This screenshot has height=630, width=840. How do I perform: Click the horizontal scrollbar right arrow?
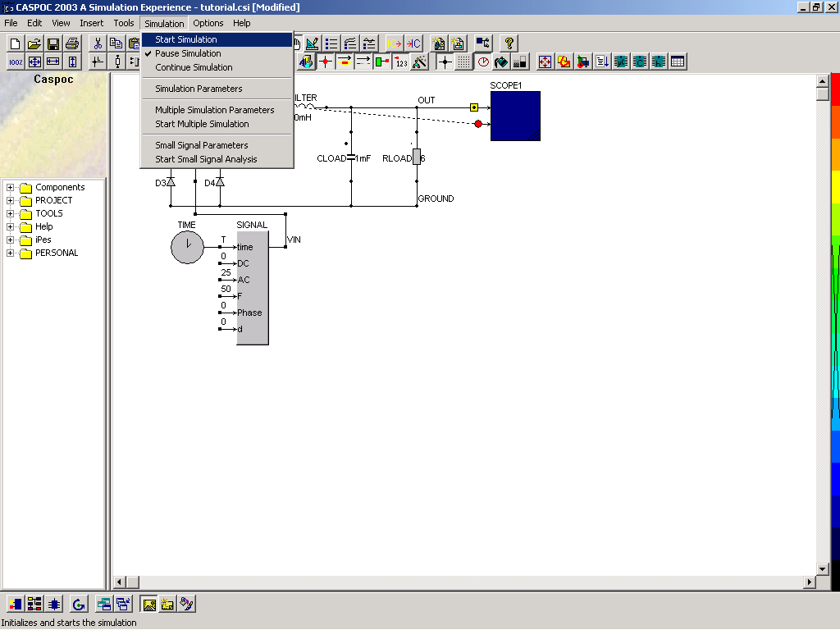(810, 582)
